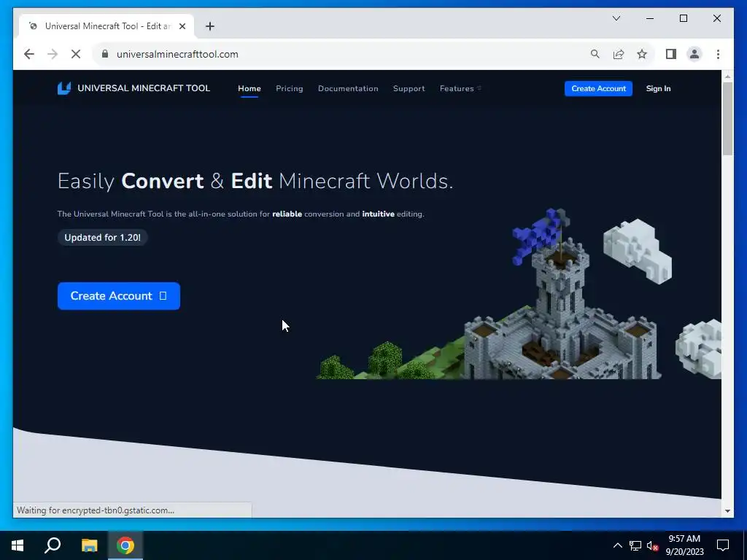Viewport: 747px width, 560px height.
Task: Click the Sign In link
Action: [x=658, y=88]
